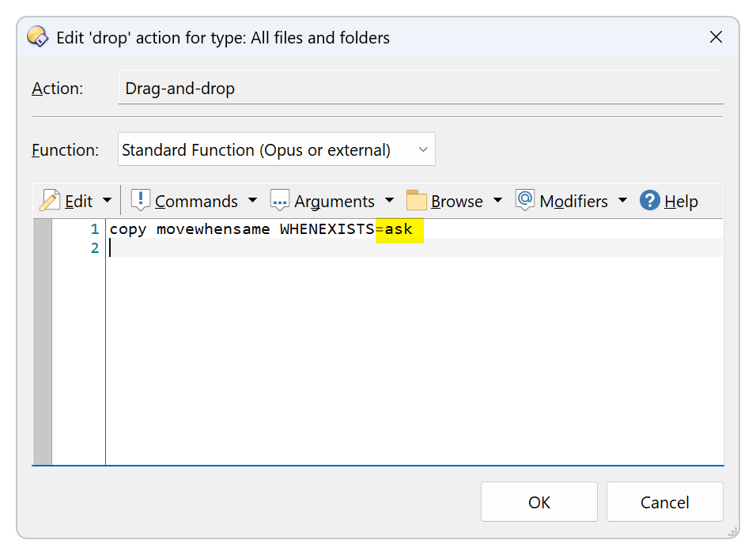This screenshot has height=555, width=756.
Task: Click the blue Help question mark icon
Action: [x=650, y=201]
